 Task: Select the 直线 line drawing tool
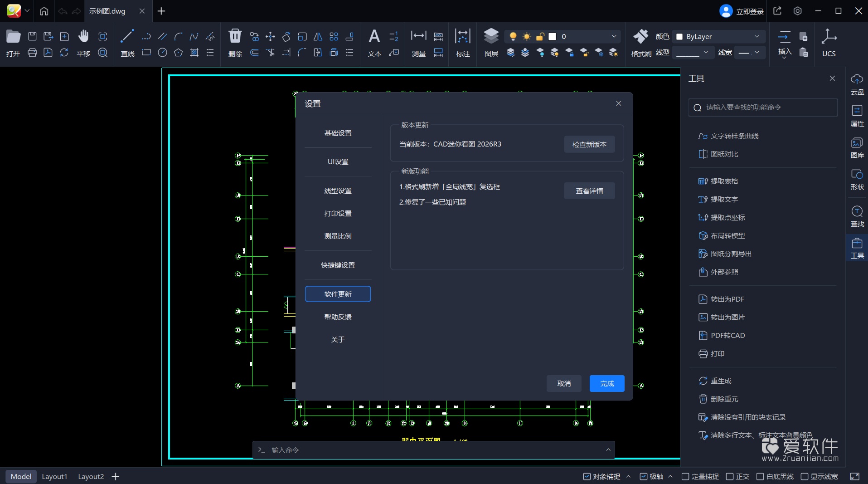pos(127,37)
